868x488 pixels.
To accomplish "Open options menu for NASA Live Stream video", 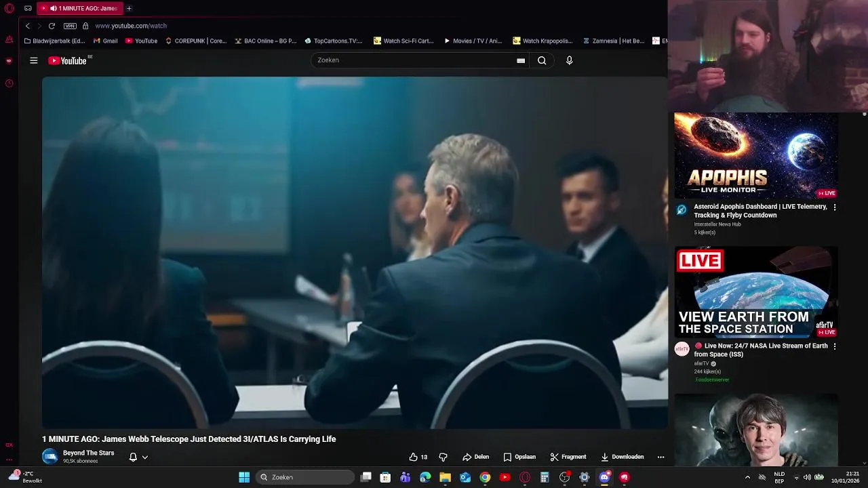I will click(x=834, y=346).
